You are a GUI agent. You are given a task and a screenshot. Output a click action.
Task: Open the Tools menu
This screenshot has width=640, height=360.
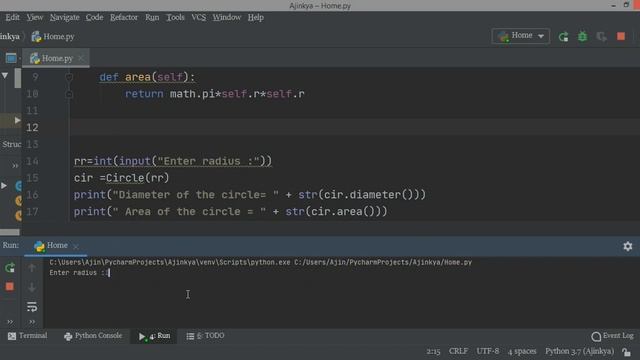(175, 18)
